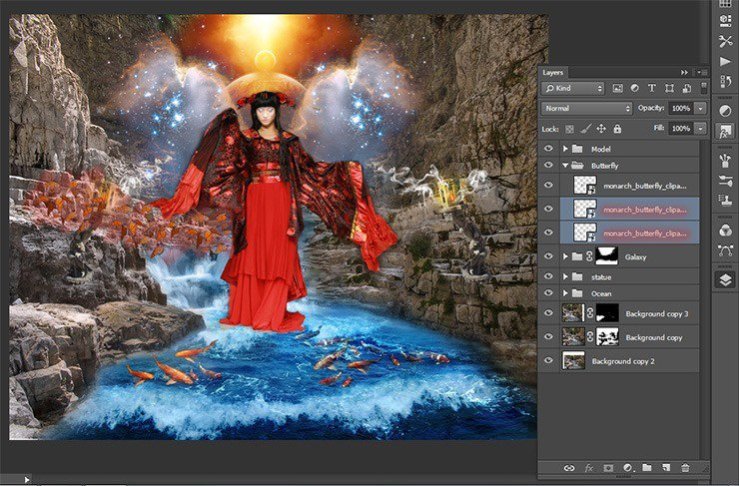Select the statue group name
Screen dimensions: 739x486
[x=601, y=277]
